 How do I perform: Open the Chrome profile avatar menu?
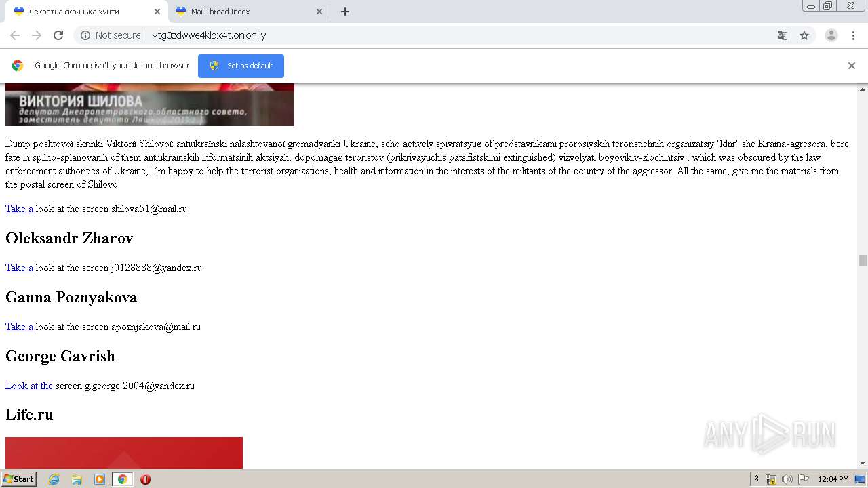point(831,35)
